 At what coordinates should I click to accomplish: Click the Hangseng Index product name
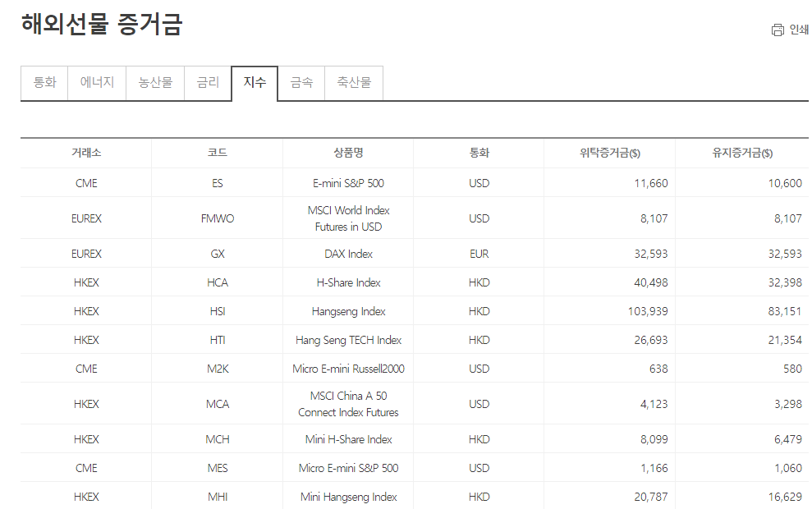(348, 311)
